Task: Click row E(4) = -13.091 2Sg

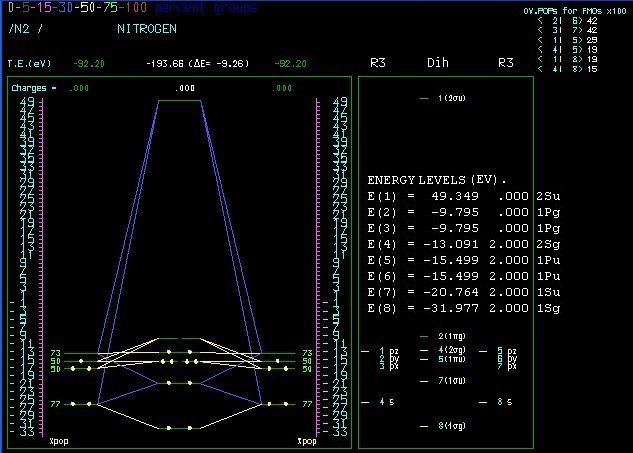Action: click(x=464, y=244)
